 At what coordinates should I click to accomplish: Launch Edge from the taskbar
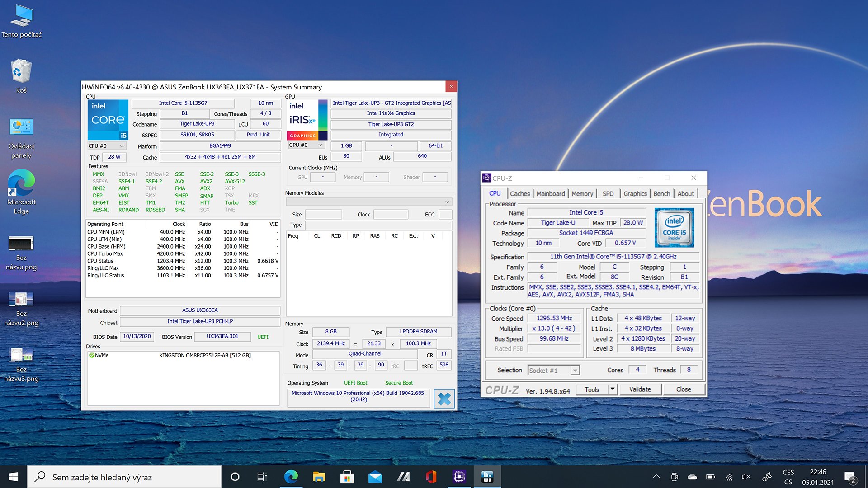pyautogui.click(x=291, y=477)
